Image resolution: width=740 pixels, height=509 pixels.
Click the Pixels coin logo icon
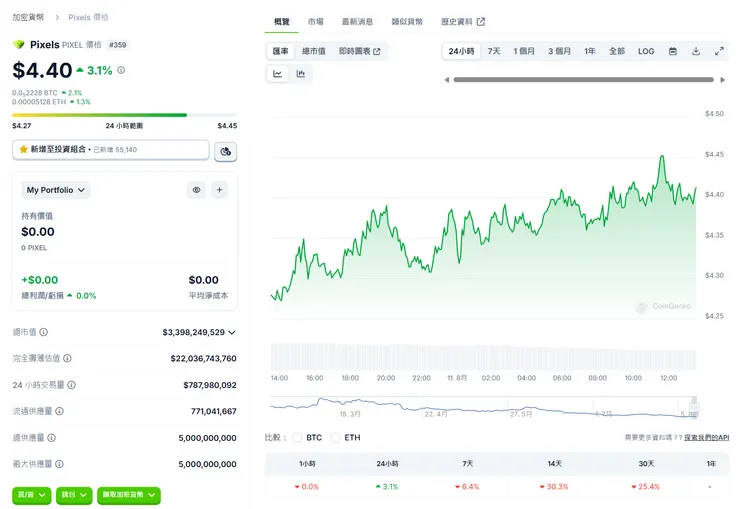(19, 44)
